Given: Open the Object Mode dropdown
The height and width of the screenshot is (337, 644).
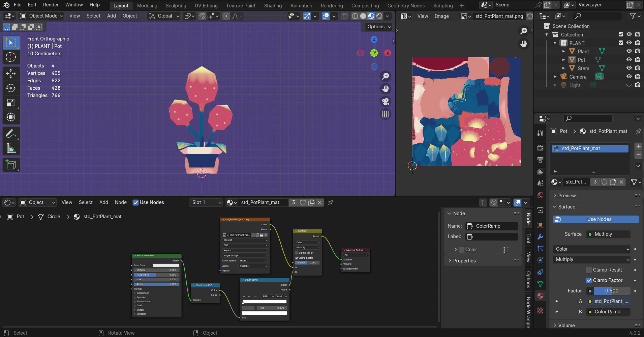Looking at the screenshot, I should [x=42, y=16].
